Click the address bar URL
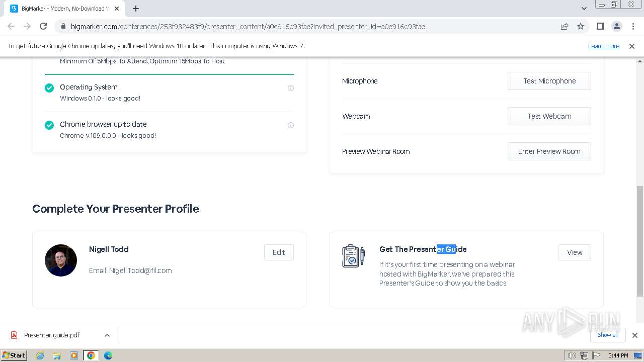 click(x=248, y=27)
